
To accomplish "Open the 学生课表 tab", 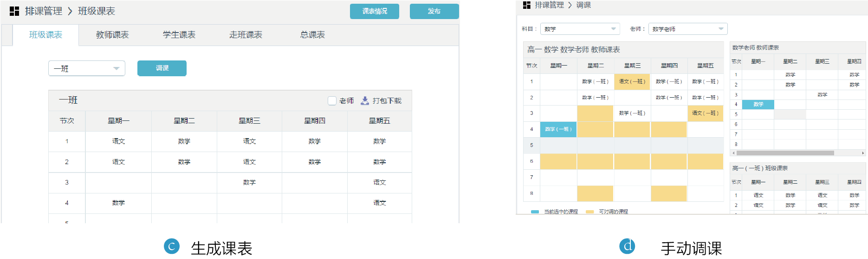I will (x=179, y=35).
